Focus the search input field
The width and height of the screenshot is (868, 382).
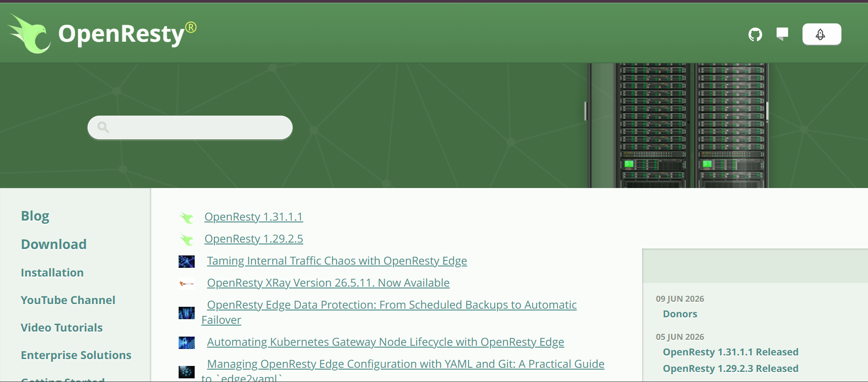pos(190,127)
